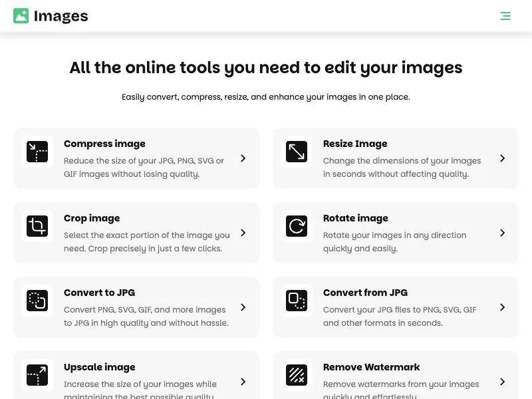This screenshot has width=532, height=399.
Task: Click the chevron on Rotate image card
Action: (503, 233)
